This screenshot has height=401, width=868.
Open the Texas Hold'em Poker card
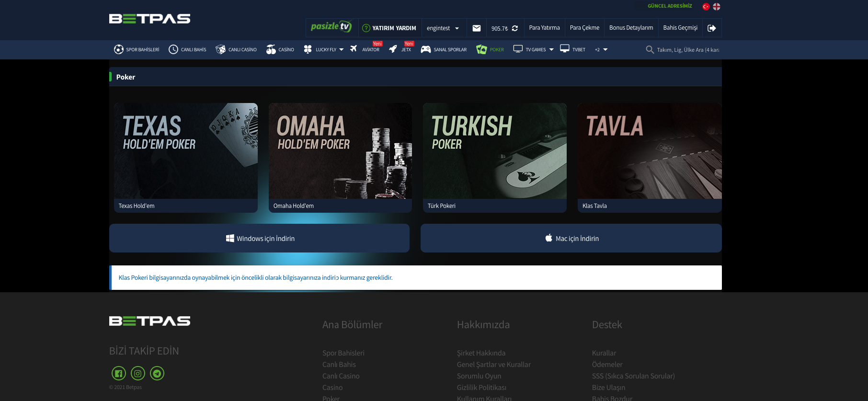tap(186, 151)
